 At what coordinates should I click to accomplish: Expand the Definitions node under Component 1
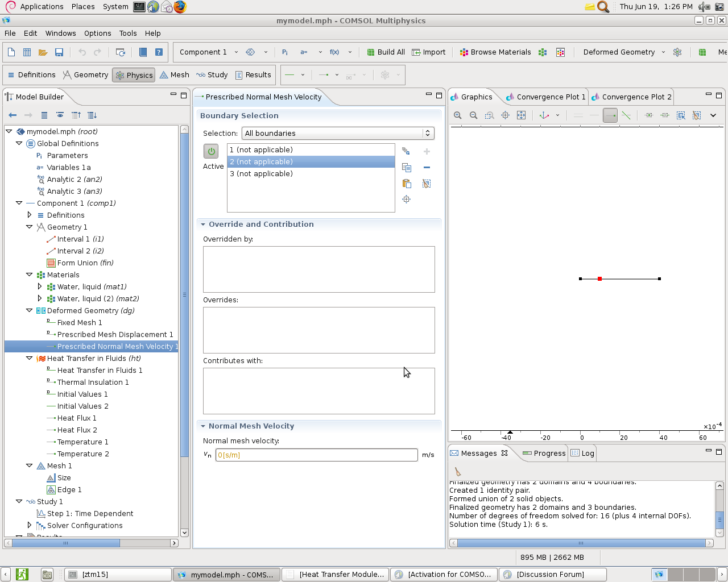29,215
